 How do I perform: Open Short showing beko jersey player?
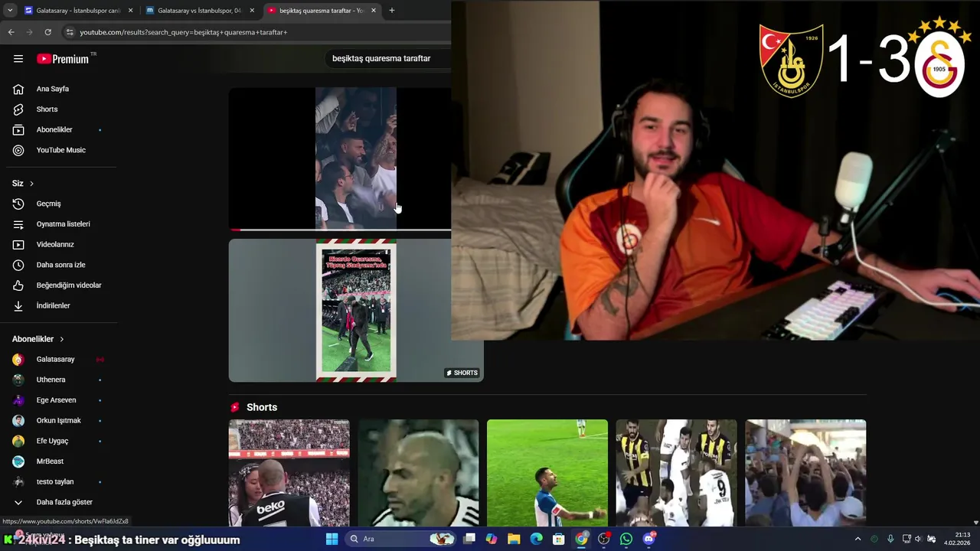coord(289,473)
